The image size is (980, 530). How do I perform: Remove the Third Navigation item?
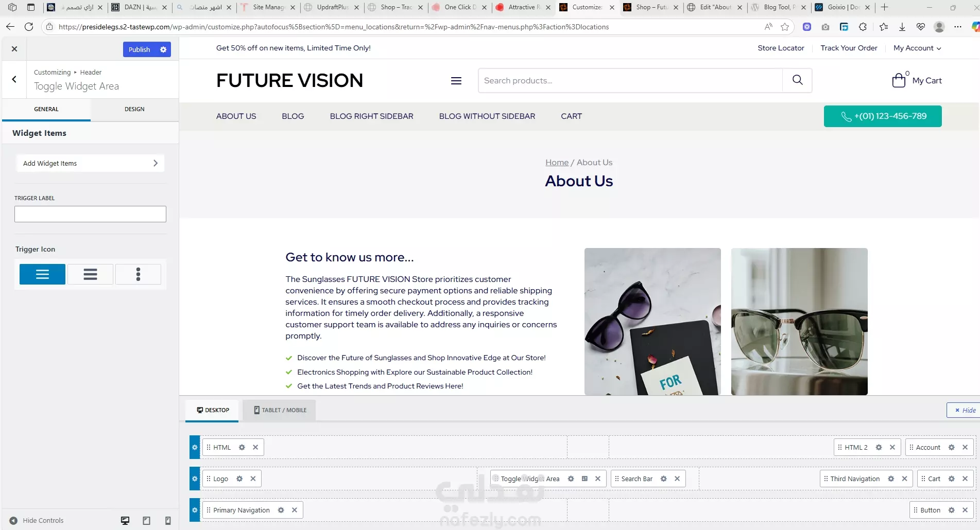click(904, 479)
